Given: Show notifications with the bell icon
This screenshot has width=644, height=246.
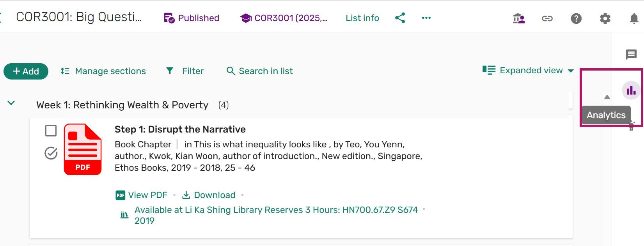Looking at the screenshot, I should [x=634, y=18].
